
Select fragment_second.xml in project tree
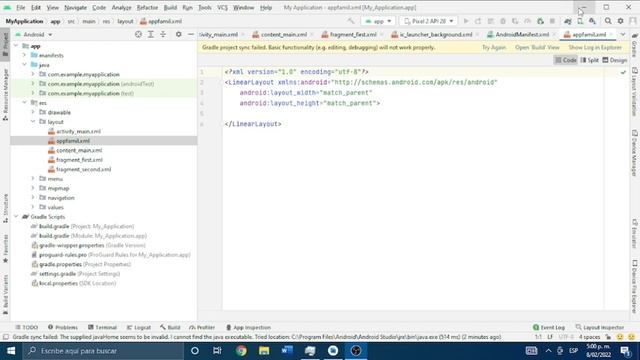83,169
